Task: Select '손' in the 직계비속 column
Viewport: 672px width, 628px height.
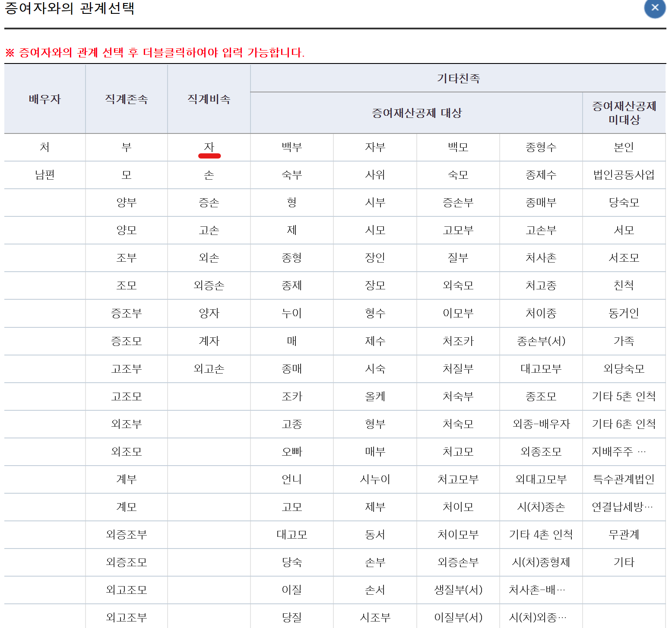Action: (x=209, y=175)
